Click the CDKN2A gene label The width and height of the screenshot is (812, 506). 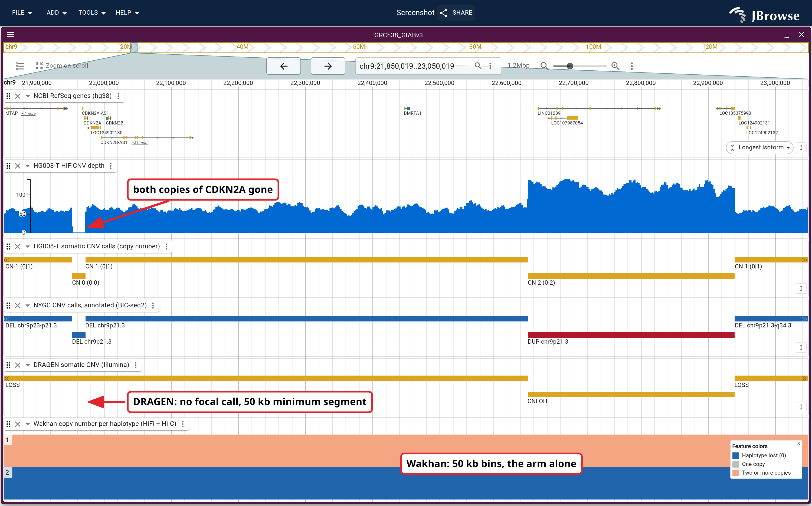click(92, 123)
